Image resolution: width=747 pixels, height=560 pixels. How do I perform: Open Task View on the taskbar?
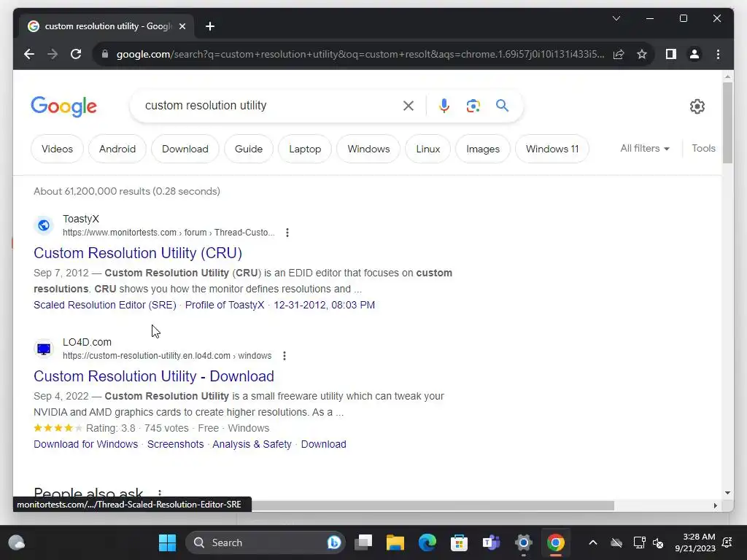pyautogui.click(x=363, y=542)
